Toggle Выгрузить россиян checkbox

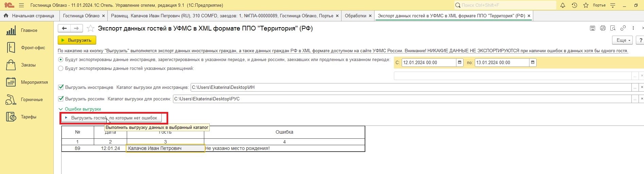tap(61, 99)
